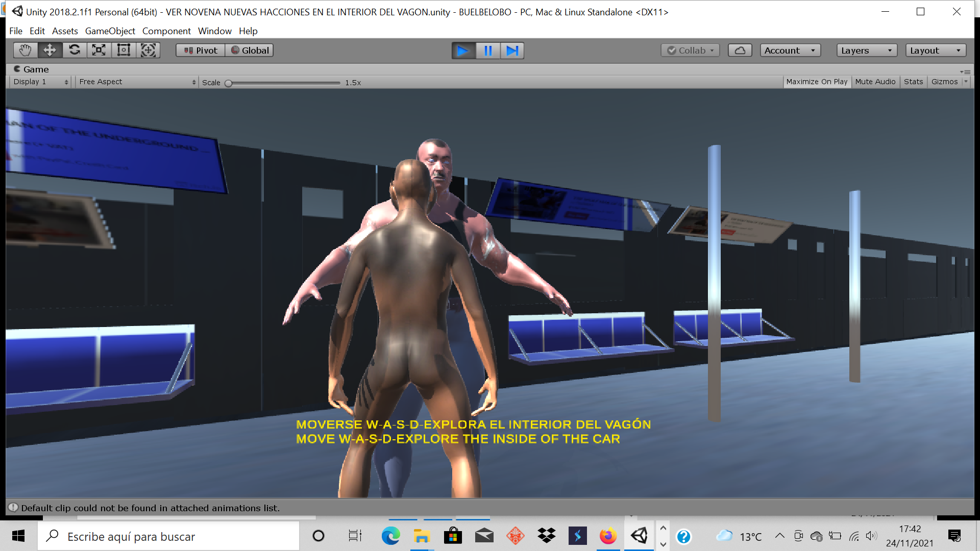Open Firefox from the taskbar
Screen dimensions: 980x551
point(608,536)
